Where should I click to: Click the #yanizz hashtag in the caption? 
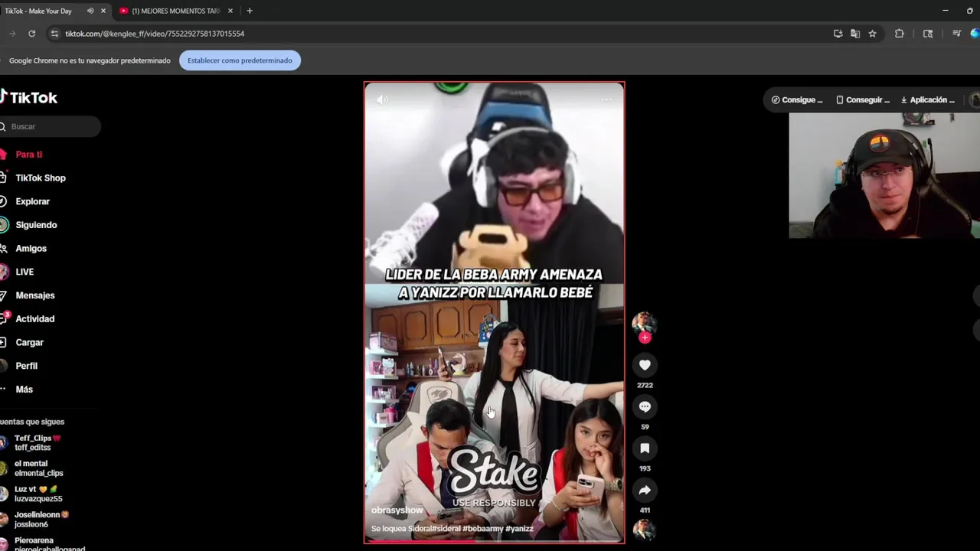point(519,529)
